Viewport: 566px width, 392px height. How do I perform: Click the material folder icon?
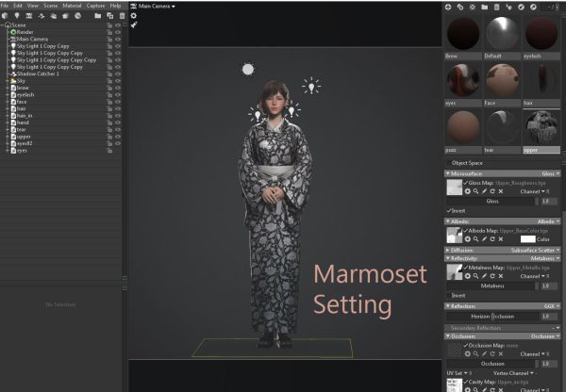point(483,7)
